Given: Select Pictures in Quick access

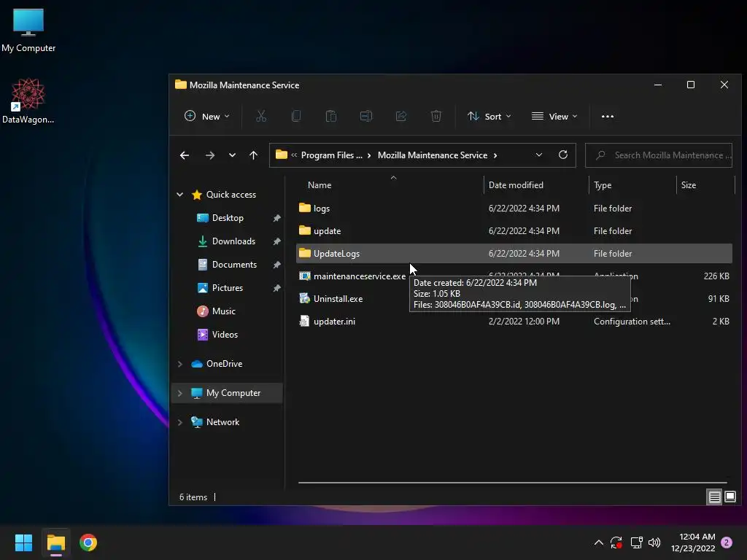Looking at the screenshot, I should 228,287.
